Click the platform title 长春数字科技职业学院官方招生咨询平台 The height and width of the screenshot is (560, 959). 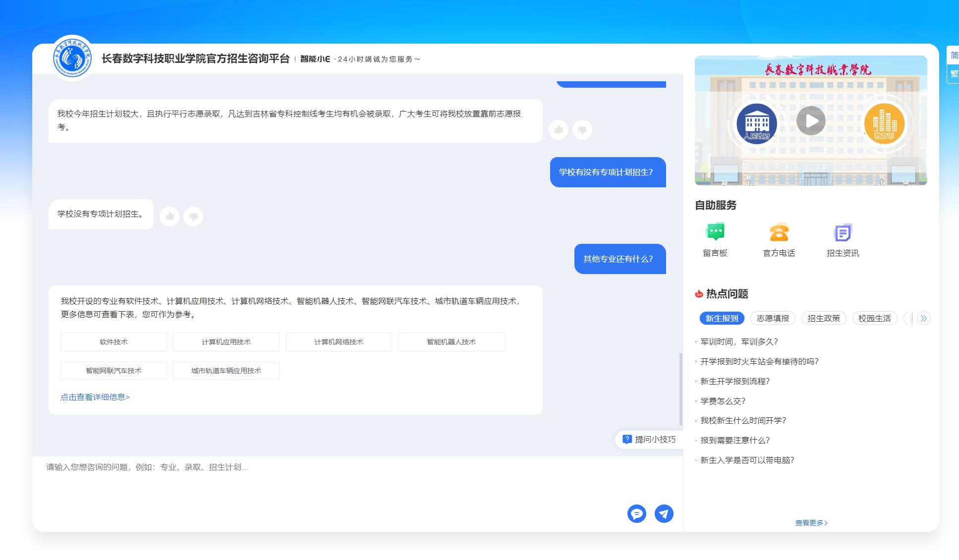(196, 58)
